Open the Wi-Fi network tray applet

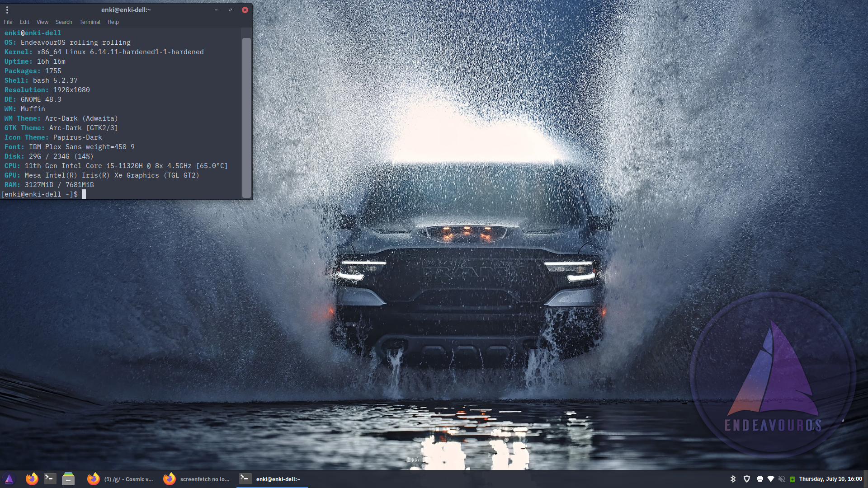coord(771,479)
